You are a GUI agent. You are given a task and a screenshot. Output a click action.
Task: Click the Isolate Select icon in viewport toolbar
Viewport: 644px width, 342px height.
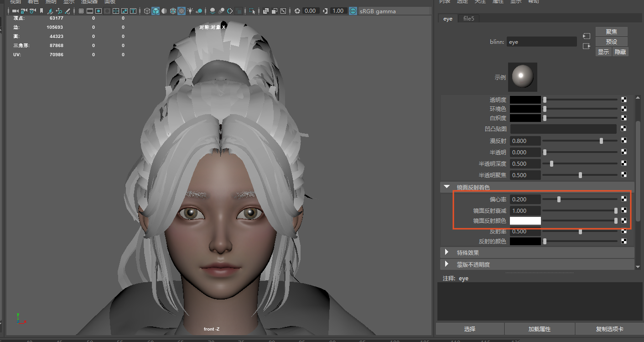coord(253,11)
